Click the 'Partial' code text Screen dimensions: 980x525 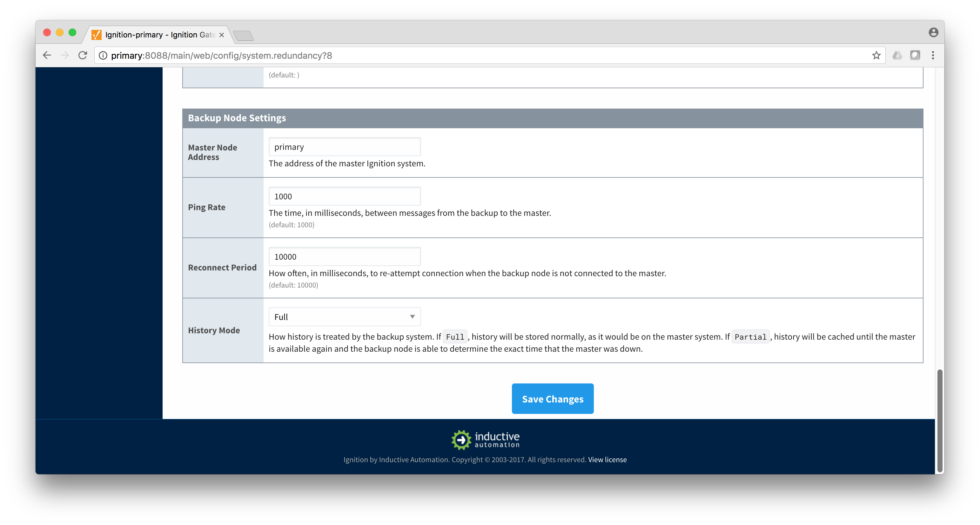point(750,337)
